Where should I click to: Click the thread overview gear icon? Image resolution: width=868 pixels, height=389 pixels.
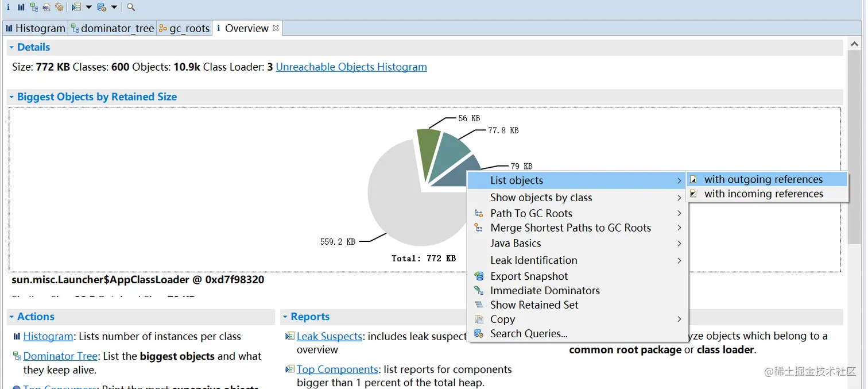click(59, 7)
